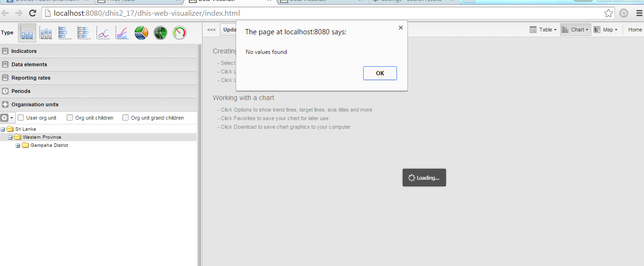Viewport: 644px width, 266px height.
Task: Click the browser reload icon
Action: coord(32,13)
